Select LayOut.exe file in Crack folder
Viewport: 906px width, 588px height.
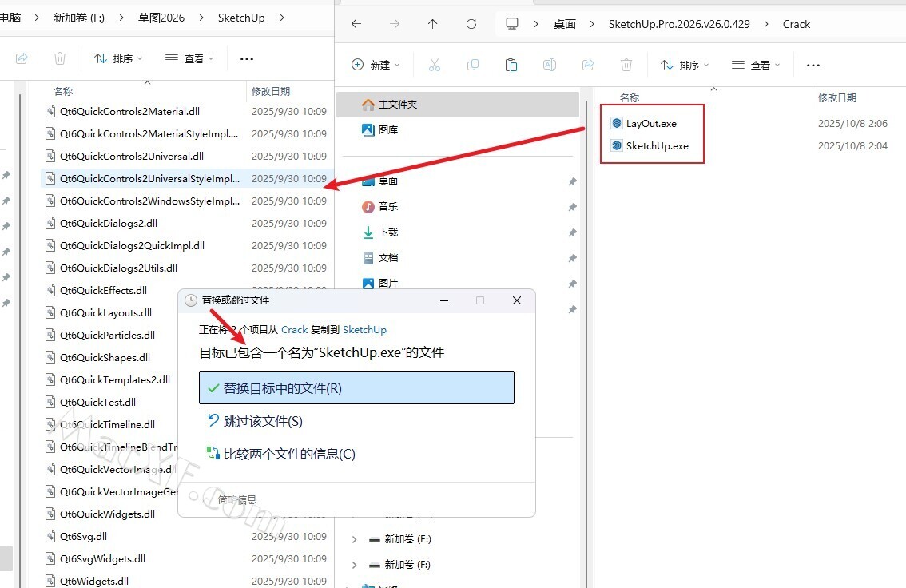(x=650, y=123)
